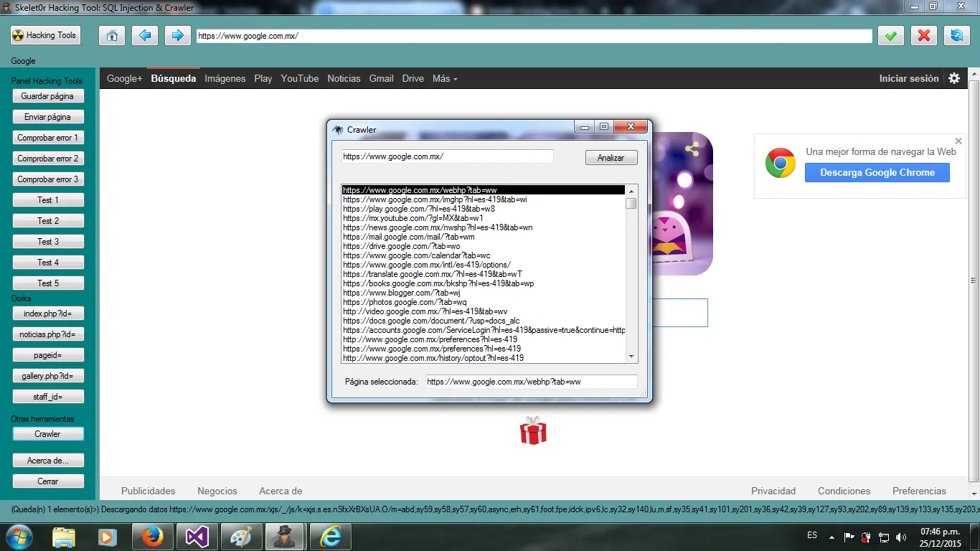
Task: Launch Windows Media Player from the taskbar
Action: pos(107,537)
